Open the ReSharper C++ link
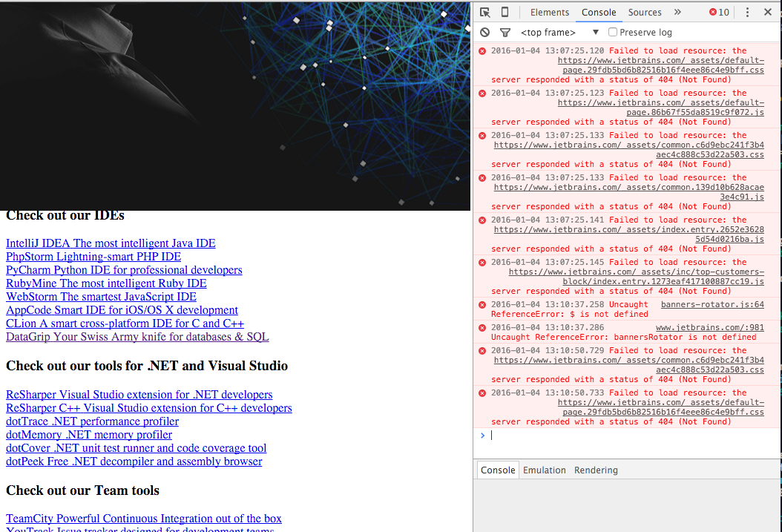The height and width of the screenshot is (532, 782). 149,408
